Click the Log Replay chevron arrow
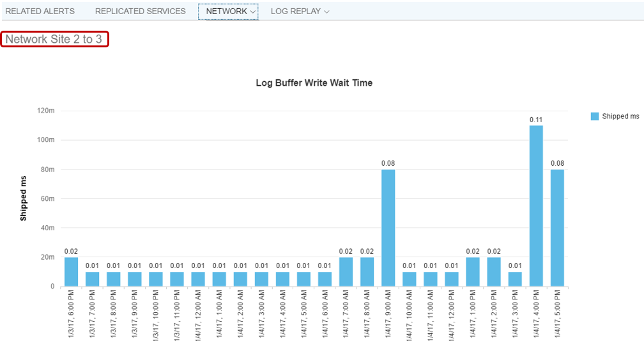Viewport: 644px width, 341px height. click(x=327, y=12)
